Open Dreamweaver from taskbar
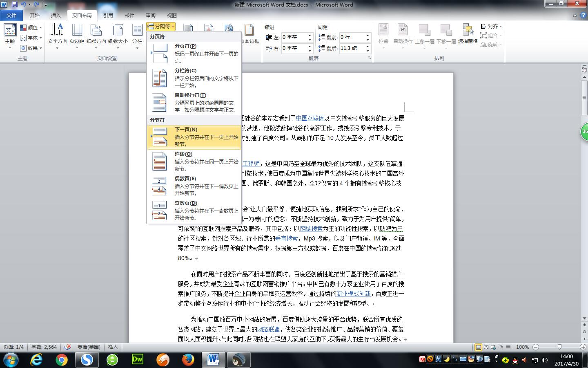 pos(138,359)
